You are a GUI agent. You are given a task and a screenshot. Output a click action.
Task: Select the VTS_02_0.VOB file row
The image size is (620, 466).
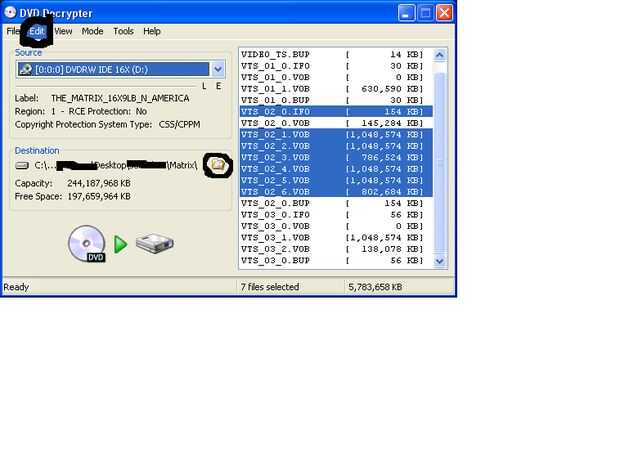coord(336,123)
